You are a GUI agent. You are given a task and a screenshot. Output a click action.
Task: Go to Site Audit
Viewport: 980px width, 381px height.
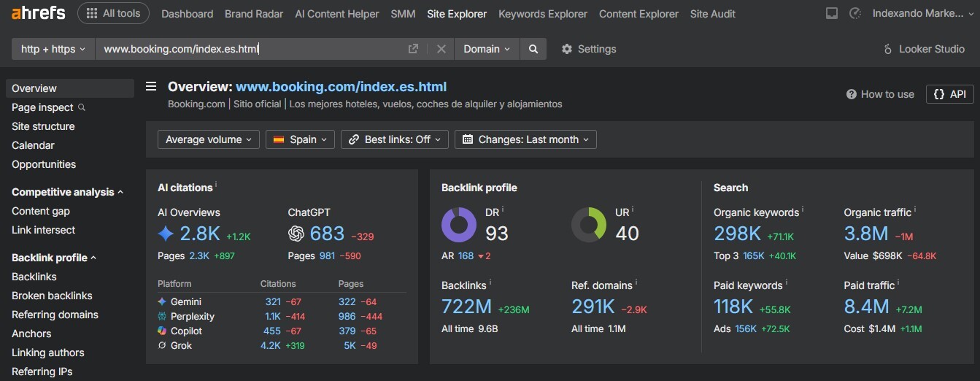(713, 14)
